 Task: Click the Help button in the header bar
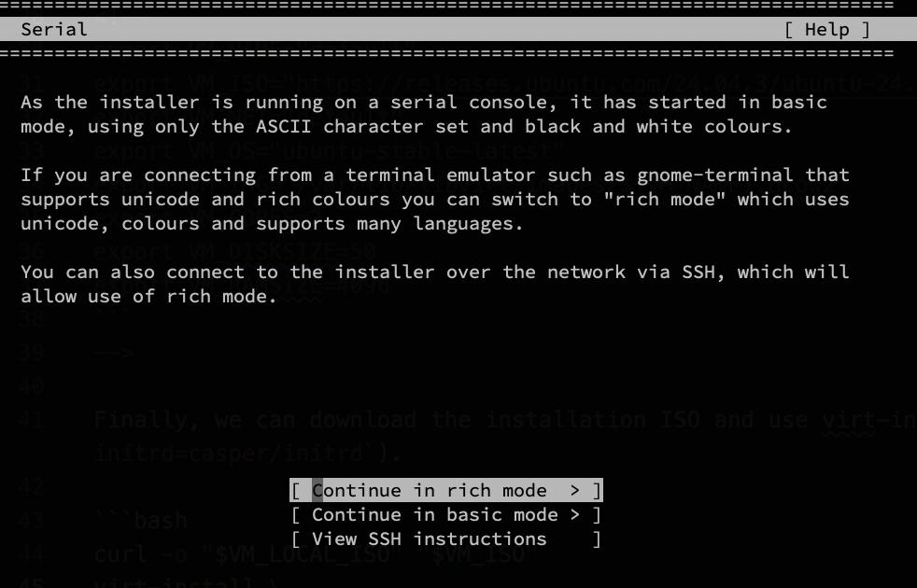825,29
